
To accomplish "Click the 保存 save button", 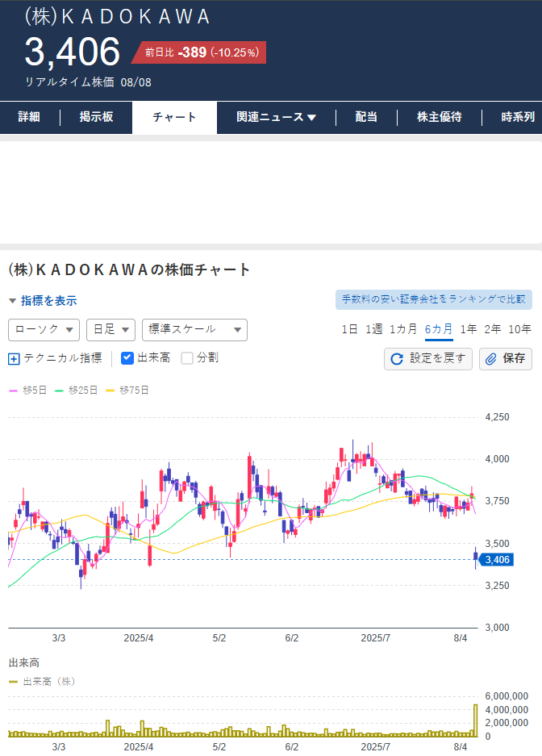I will click(506, 359).
